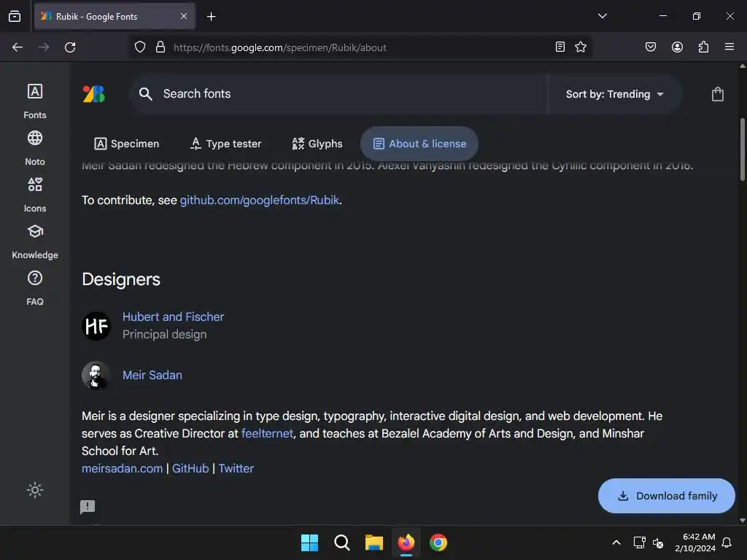Image resolution: width=747 pixels, height=560 pixels.
Task: Open github.com/googlefonts/Rubik link
Action: [x=260, y=200]
